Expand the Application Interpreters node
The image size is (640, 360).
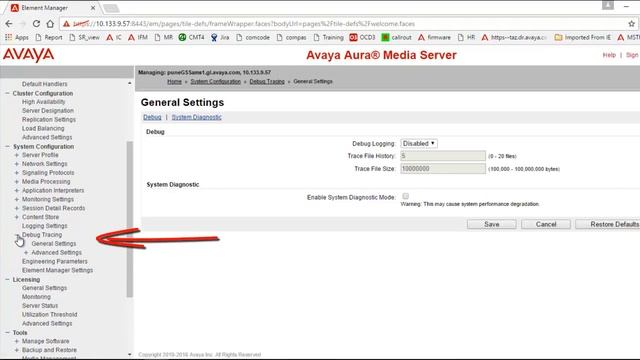click(17, 191)
